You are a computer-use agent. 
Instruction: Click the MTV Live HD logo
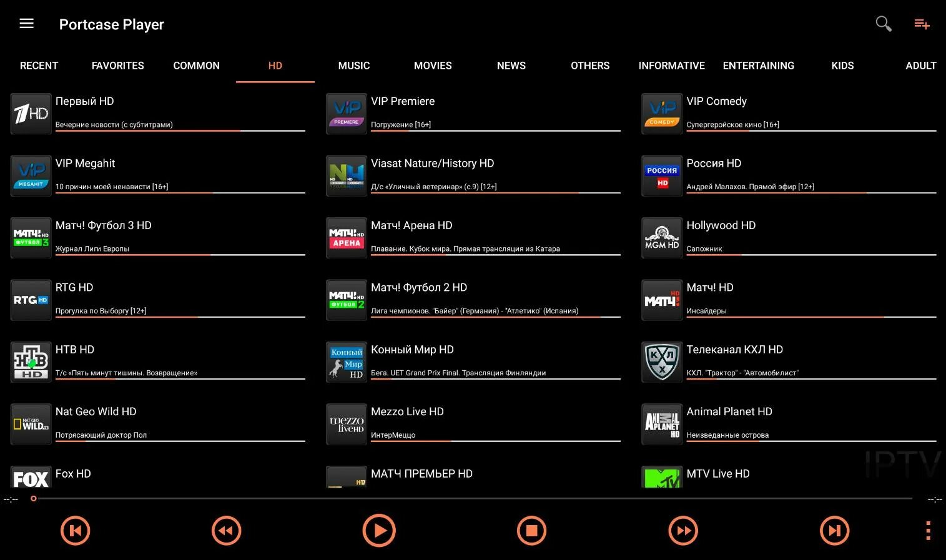[x=662, y=477]
